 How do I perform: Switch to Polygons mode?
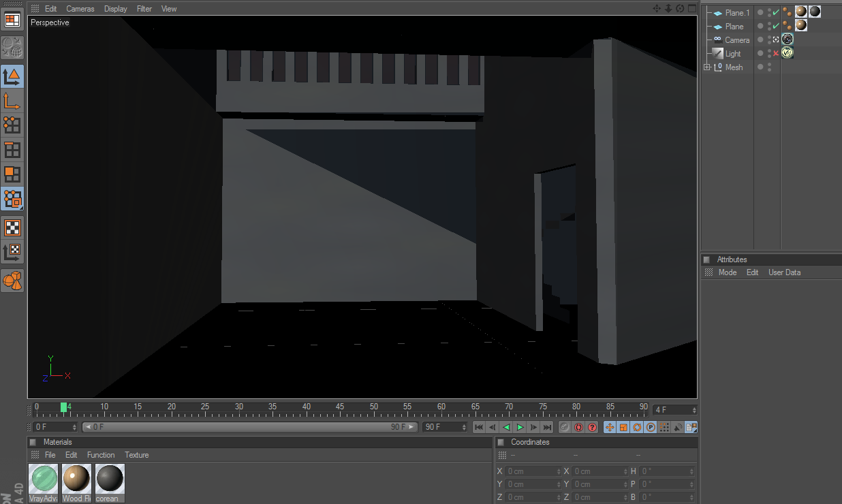point(12,174)
